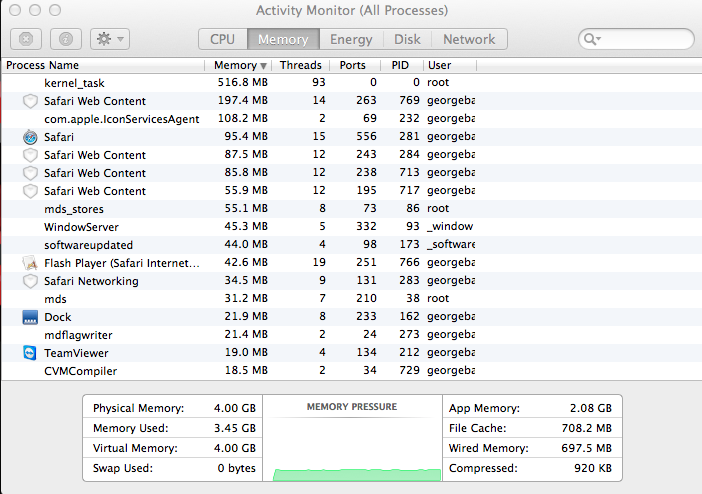
Task: Click the Quit Process toolbar button
Action: [26, 39]
